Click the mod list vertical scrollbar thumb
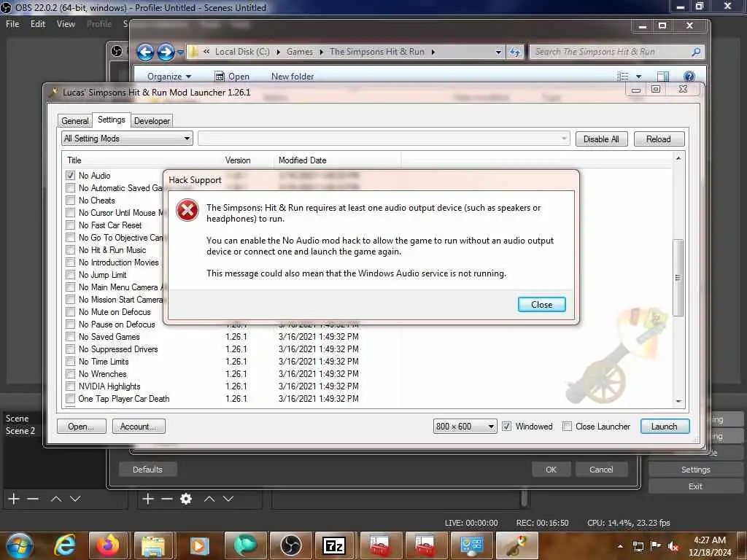Screen dimensions: 747x560 click(x=678, y=278)
